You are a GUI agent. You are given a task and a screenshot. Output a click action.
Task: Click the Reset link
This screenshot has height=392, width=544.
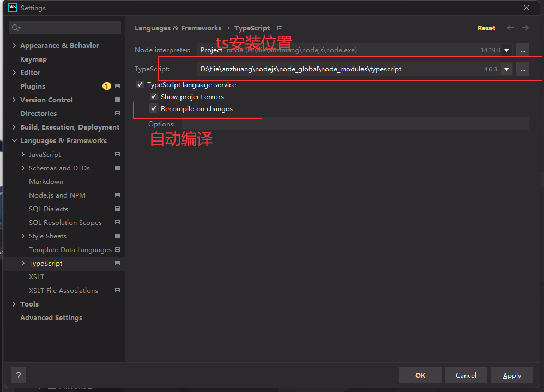(x=486, y=28)
